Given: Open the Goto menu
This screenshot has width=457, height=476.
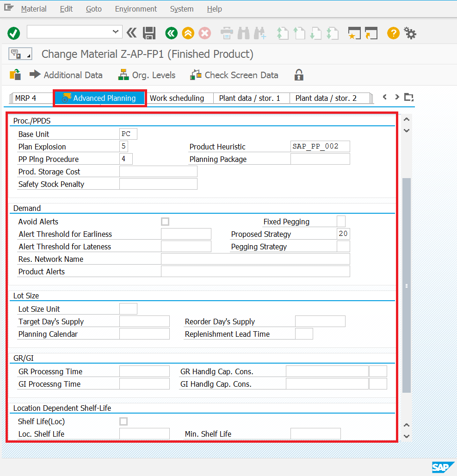Looking at the screenshot, I should pos(93,9).
